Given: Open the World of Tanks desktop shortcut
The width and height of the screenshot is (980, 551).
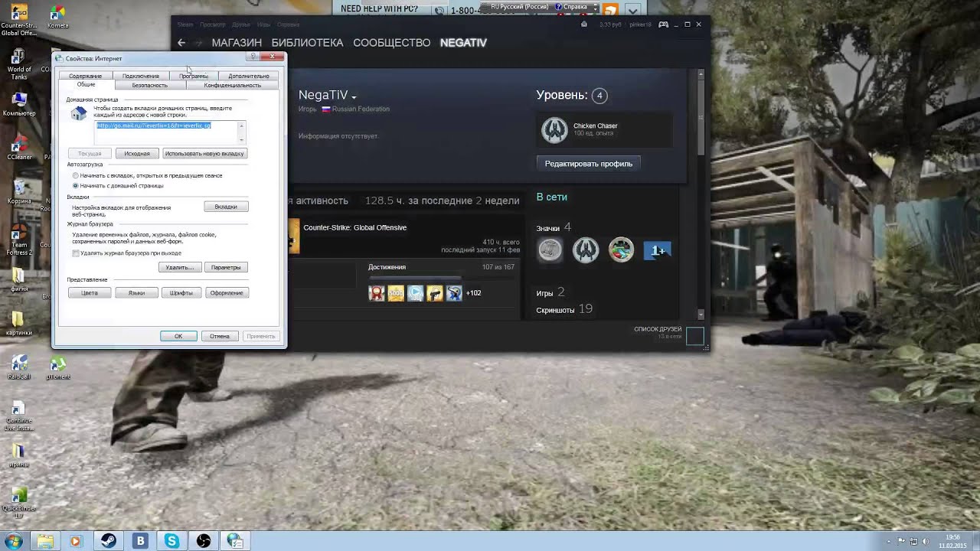Looking at the screenshot, I should 19,64.
